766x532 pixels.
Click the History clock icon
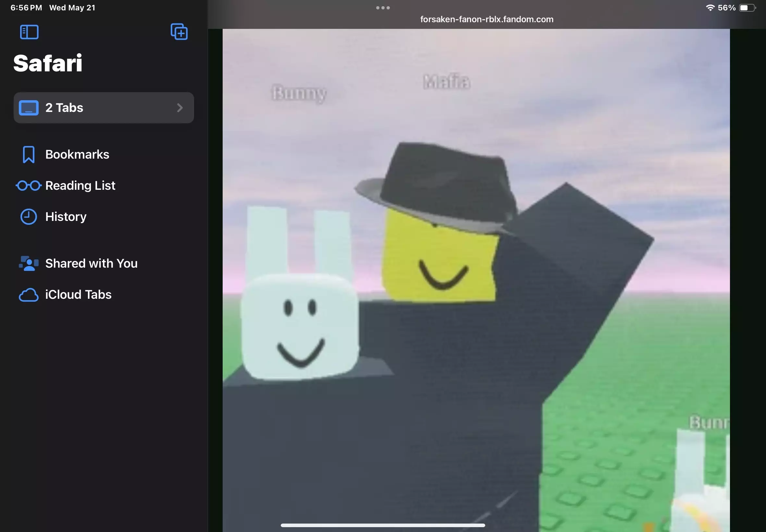coord(29,217)
